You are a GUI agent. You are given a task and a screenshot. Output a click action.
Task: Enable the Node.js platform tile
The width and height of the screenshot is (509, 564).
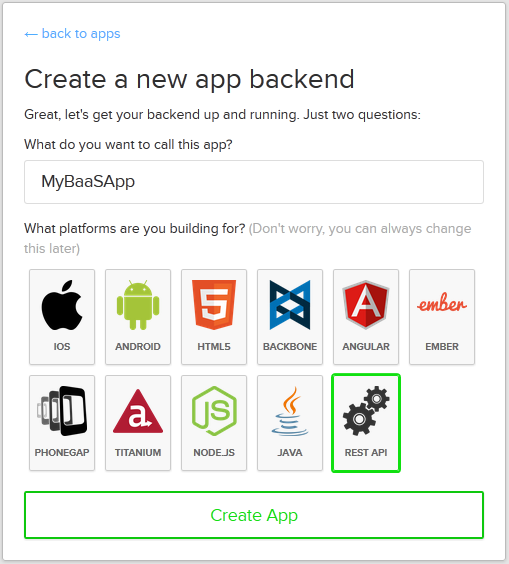(214, 423)
